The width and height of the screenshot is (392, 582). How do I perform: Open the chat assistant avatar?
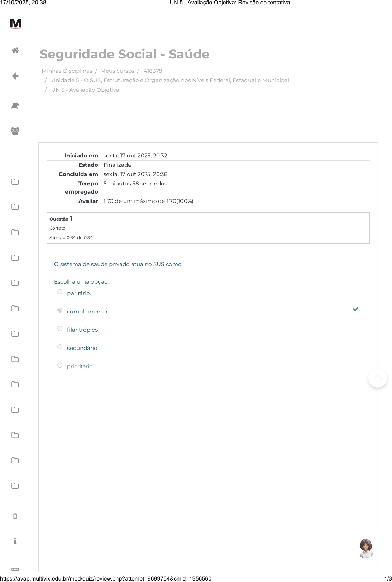(366, 548)
